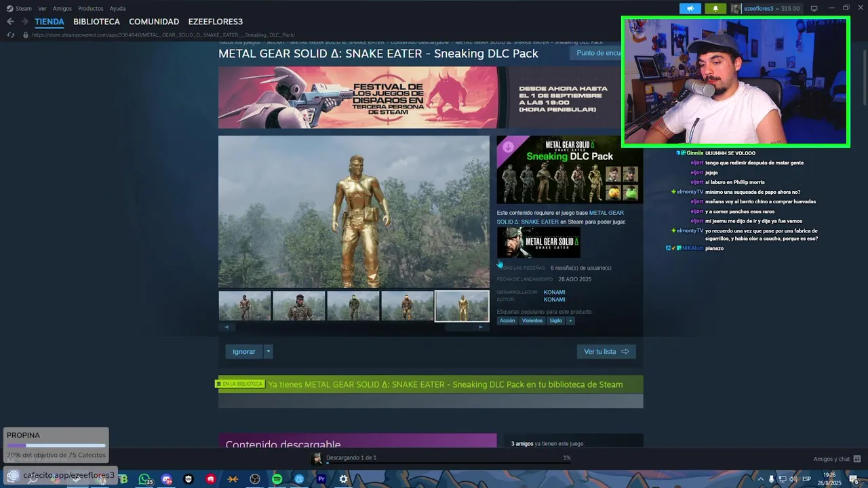Select the fourth screenshot thumbnail
Viewport: 868px width, 488px height.
click(408, 306)
